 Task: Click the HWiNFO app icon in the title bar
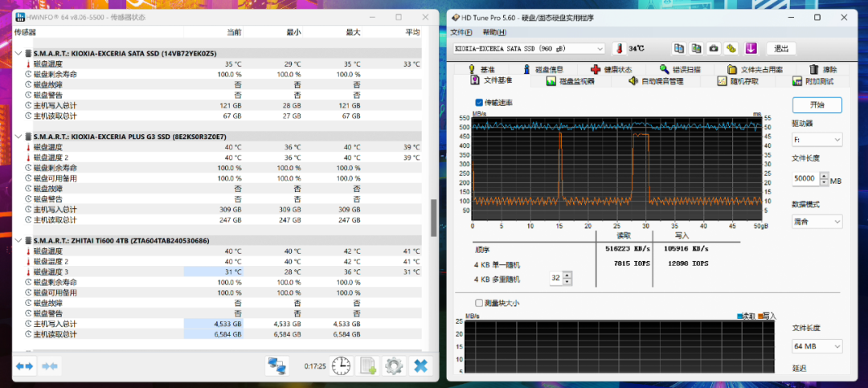click(x=20, y=17)
